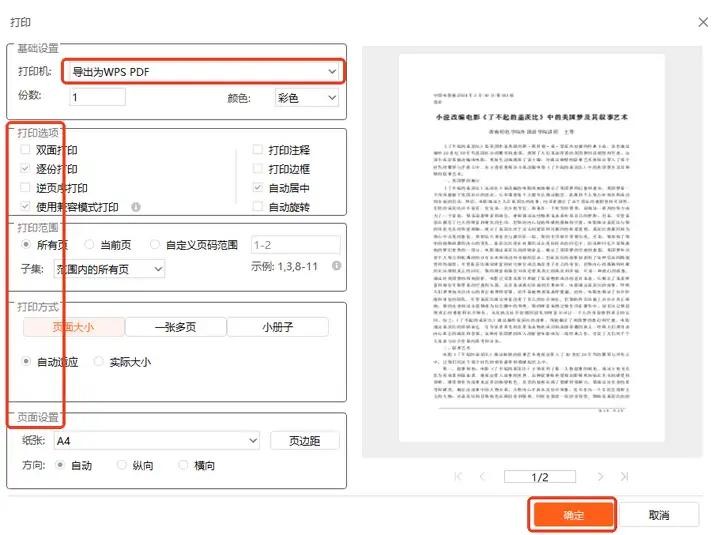Image resolution: width=720 pixels, height=535 pixels.
Task: Enable 双面打印 checkbox
Action: 26,150
